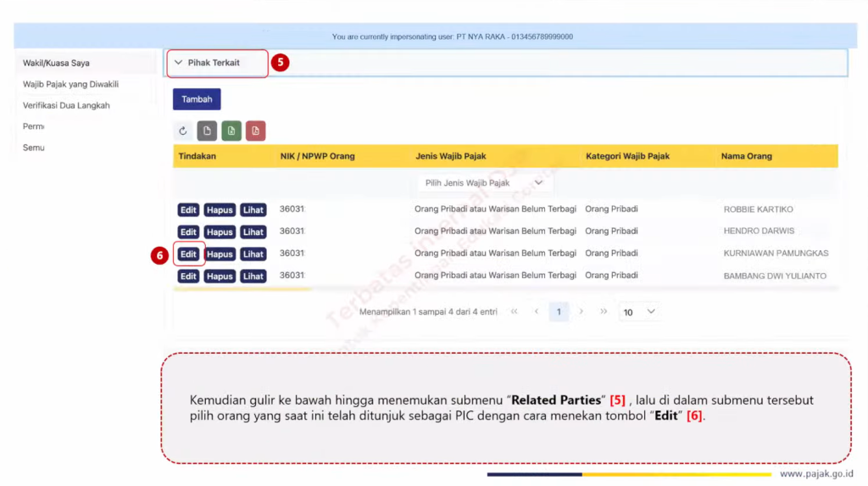
Task: Open Wakil/Kuasa Saya sidebar menu
Action: tap(56, 63)
